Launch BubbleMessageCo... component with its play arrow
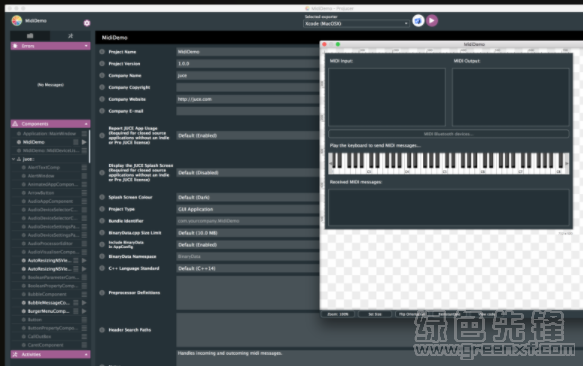Viewport: 583px width, 366px height. [84, 303]
